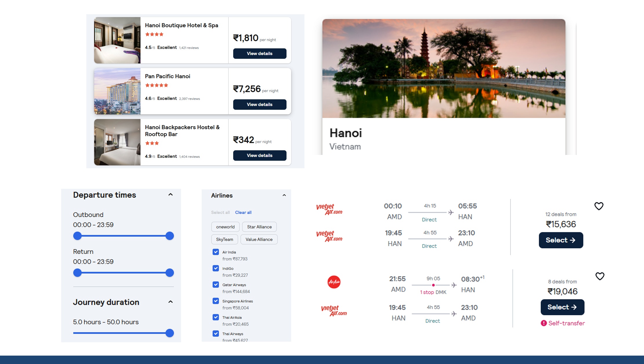Save the AirAsia deal using its heart icon
644x364 pixels.
pos(600,276)
